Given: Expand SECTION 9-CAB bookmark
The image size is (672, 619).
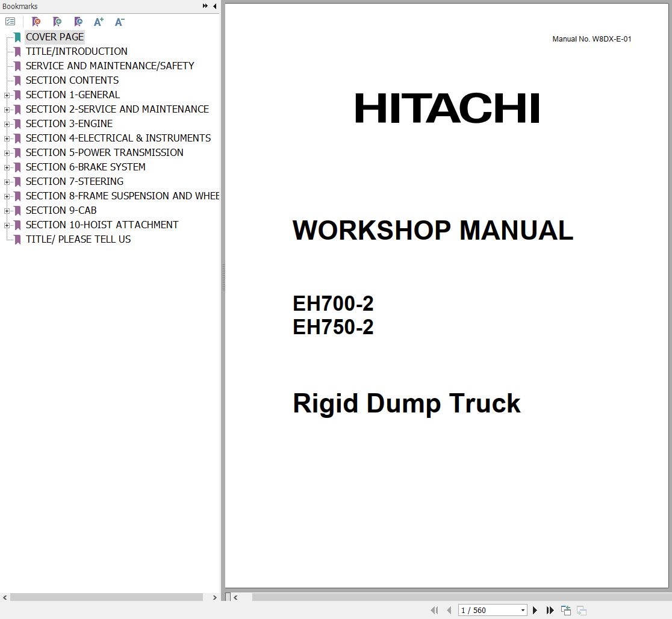Looking at the screenshot, I should pos(7,211).
